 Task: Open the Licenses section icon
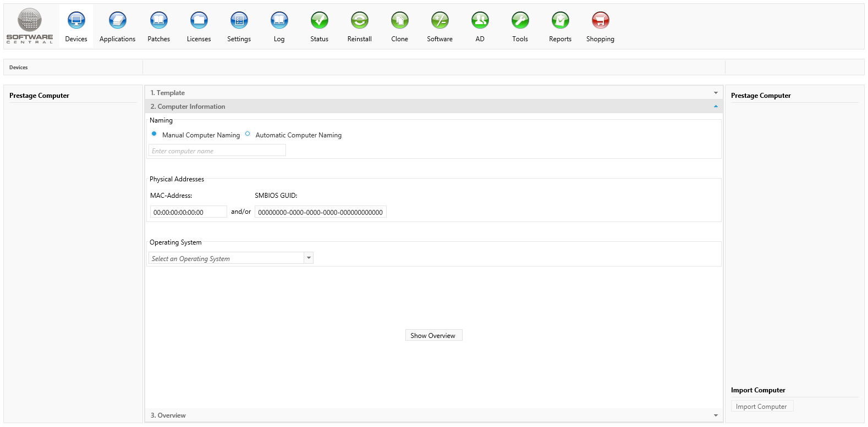pos(199,21)
